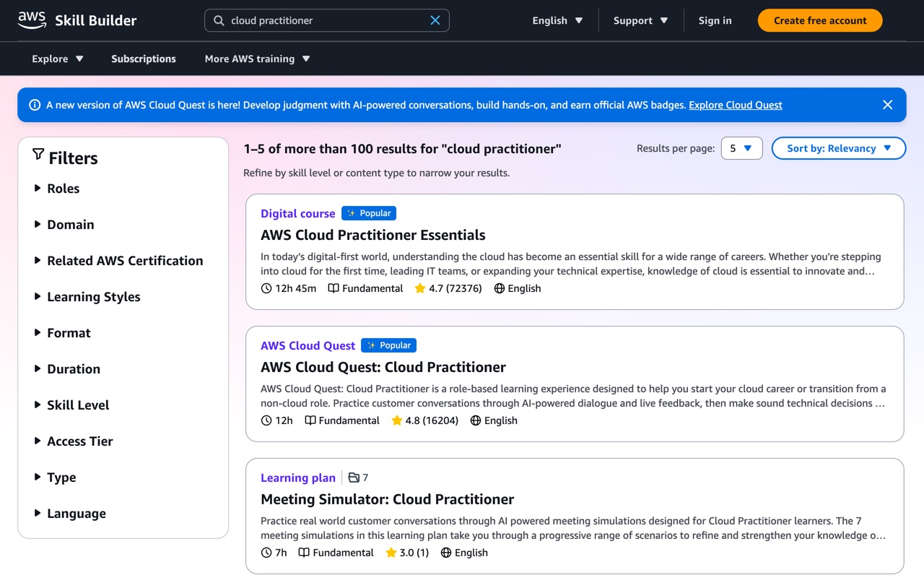Click Create free account button
This screenshot has width=924, height=578.
(820, 20)
